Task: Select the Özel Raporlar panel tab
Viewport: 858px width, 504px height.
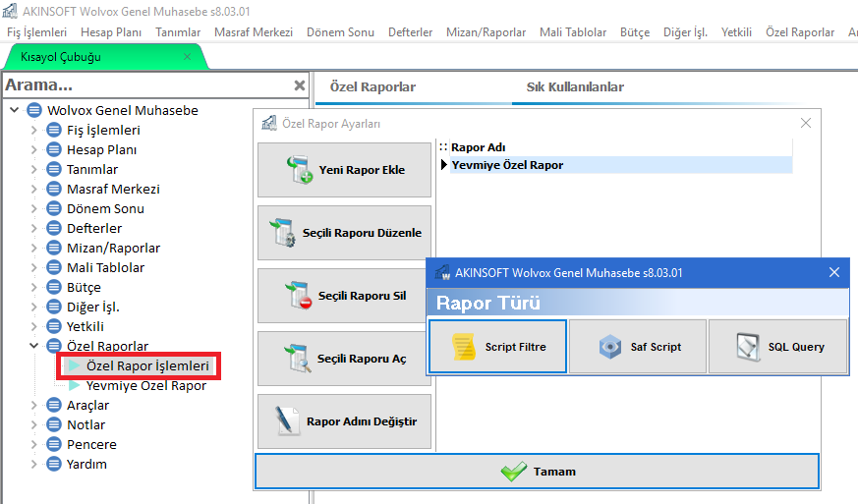Action: pos(372,87)
